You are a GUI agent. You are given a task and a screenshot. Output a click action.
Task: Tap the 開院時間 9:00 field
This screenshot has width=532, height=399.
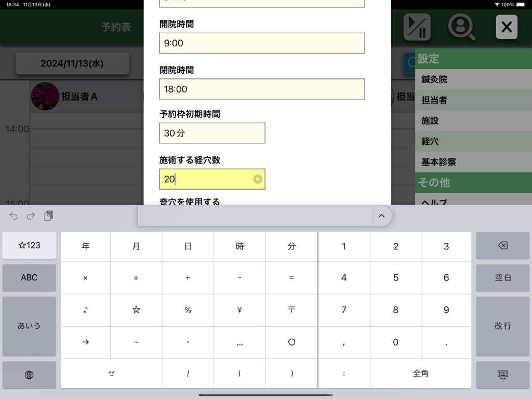coord(262,43)
